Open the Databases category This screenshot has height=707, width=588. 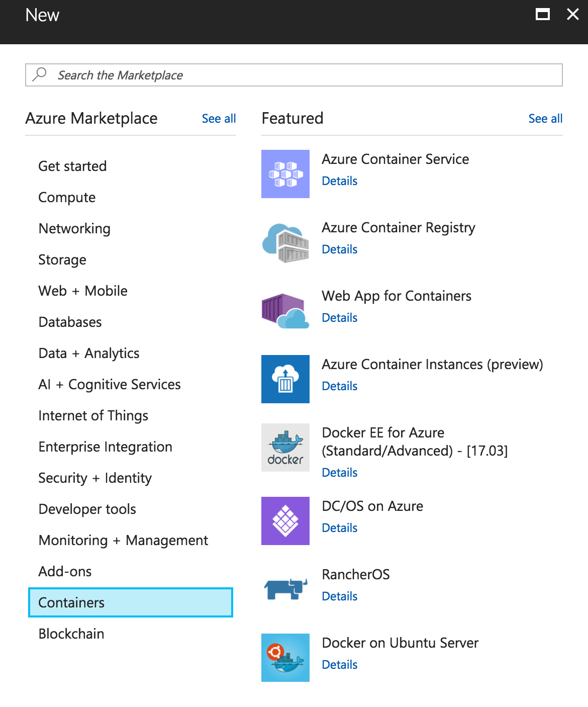[x=70, y=322]
